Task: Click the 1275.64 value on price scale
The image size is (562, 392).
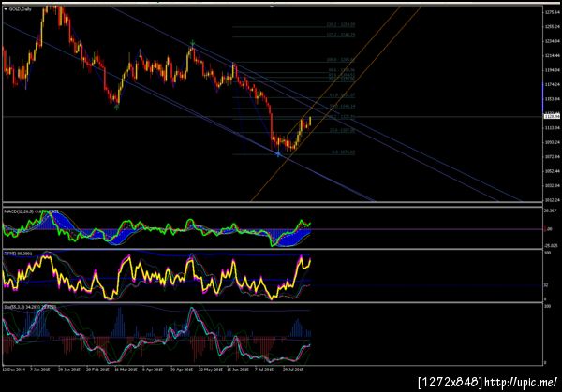Action: pyautogui.click(x=553, y=12)
